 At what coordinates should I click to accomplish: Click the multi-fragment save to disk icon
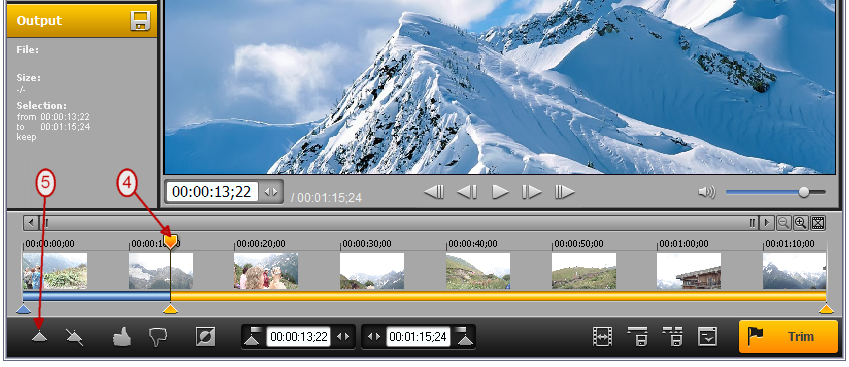coord(672,337)
